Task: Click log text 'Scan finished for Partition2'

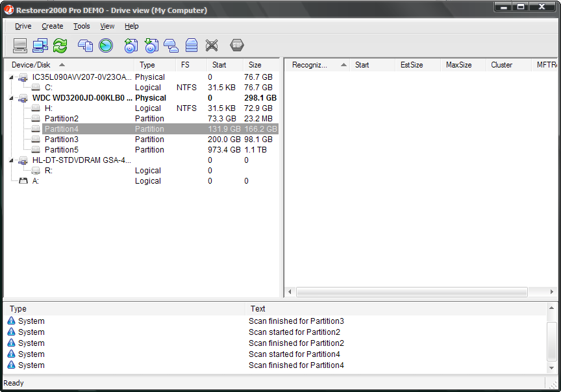Action: pyautogui.click(x=296, y=343)
